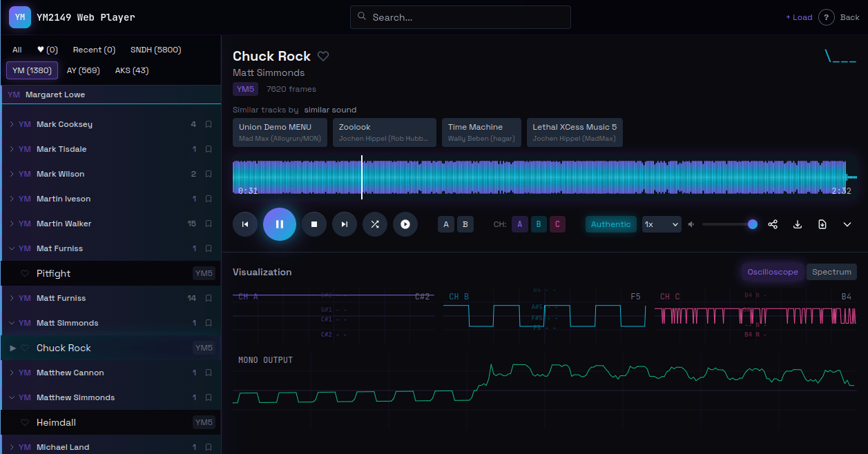
Task: Pause playback with the large pause button
Action: click(280, 224)
